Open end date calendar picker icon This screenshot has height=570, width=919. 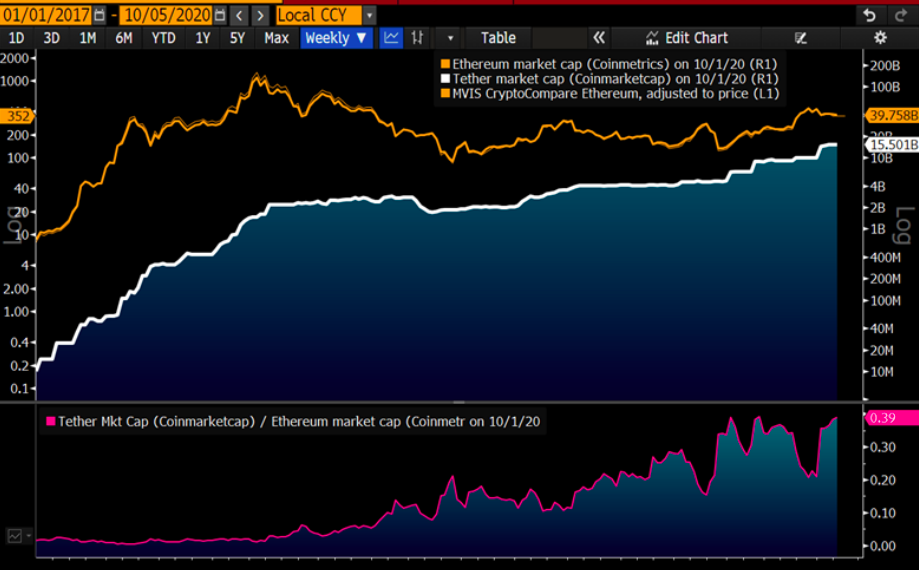(x=219, y=15)
